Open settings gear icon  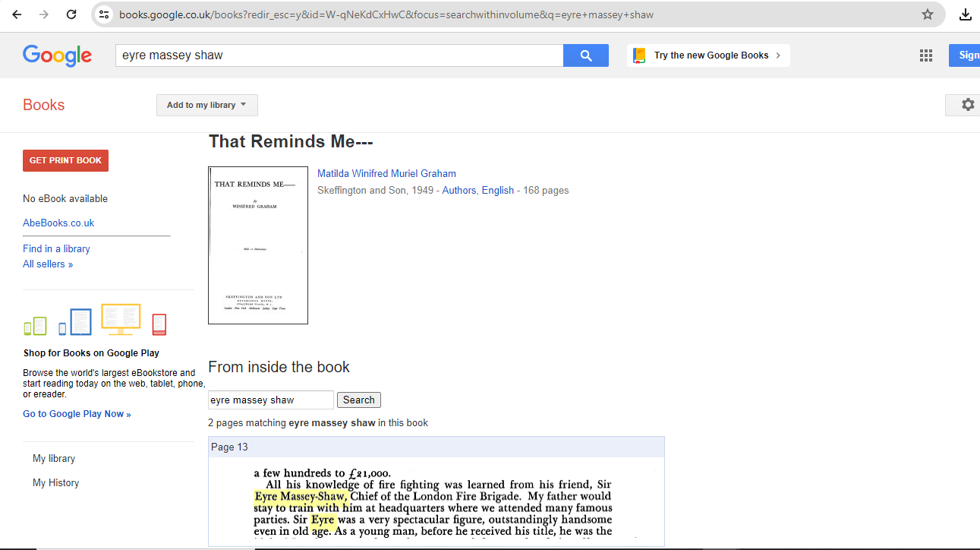967,105
